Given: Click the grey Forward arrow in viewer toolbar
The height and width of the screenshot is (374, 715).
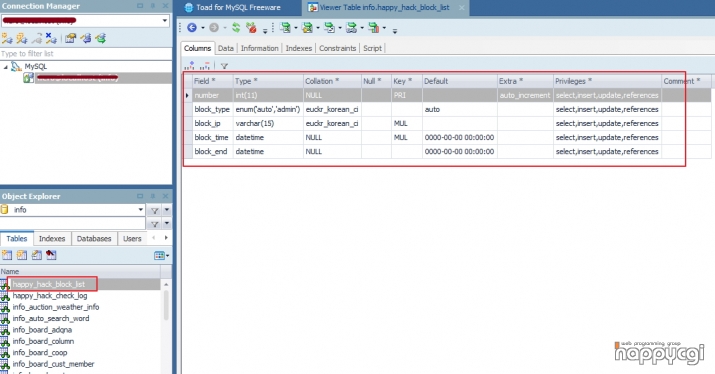Looking at the screenshot, I should pyautogui.click(x=214, y=28).
